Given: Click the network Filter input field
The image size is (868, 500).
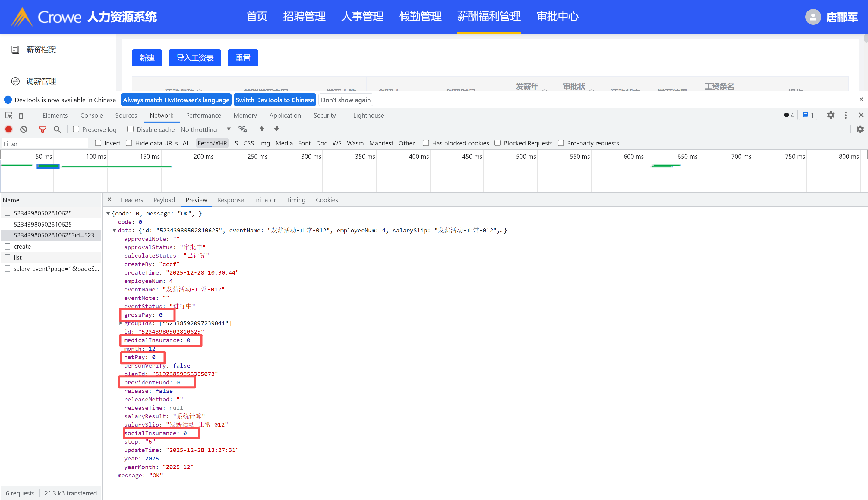Looking at the screenshot, I should [45, 144].
